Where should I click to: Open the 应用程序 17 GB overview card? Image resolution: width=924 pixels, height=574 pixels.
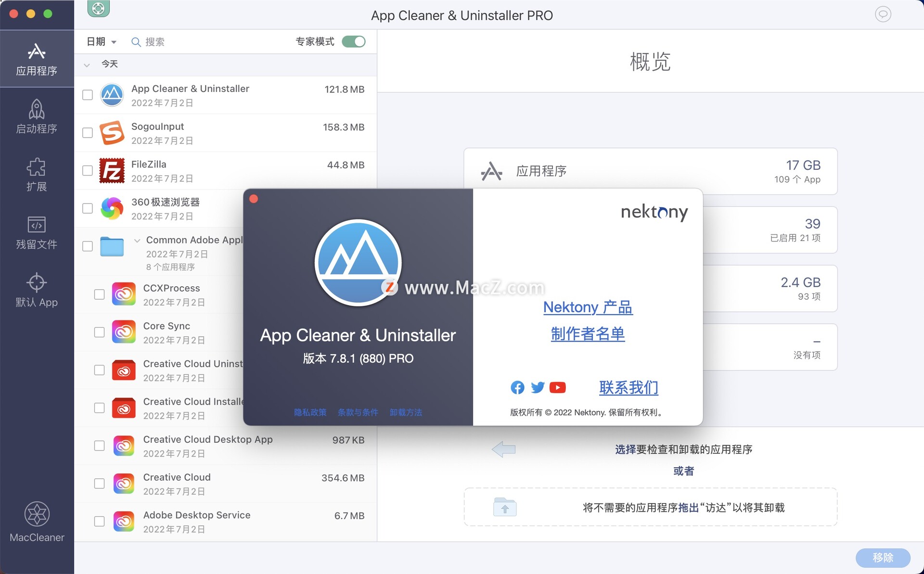(650, 171)
